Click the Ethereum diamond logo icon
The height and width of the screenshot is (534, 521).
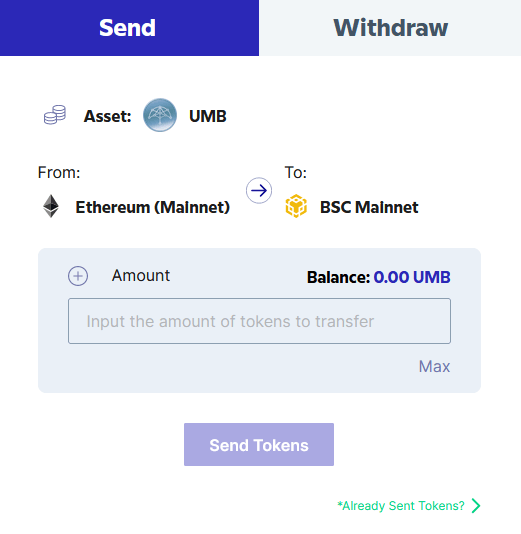pyautogui.click(x=51, y=206)
